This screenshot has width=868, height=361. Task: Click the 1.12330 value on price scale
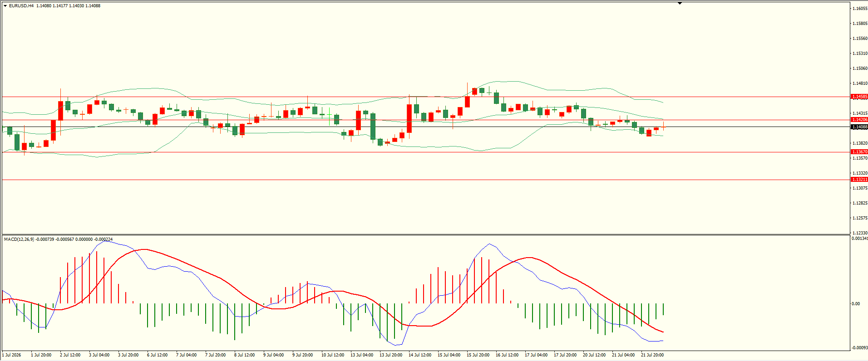(860, 233)
